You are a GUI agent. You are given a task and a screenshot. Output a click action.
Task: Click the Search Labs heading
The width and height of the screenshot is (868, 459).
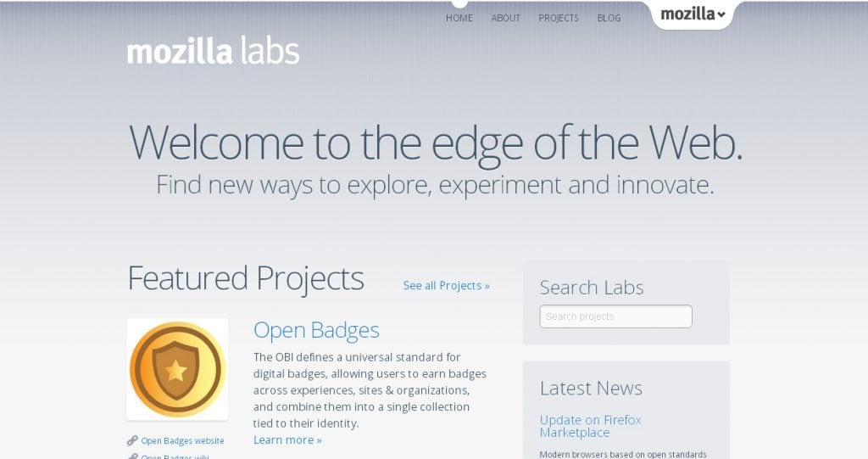coord(592,288)
